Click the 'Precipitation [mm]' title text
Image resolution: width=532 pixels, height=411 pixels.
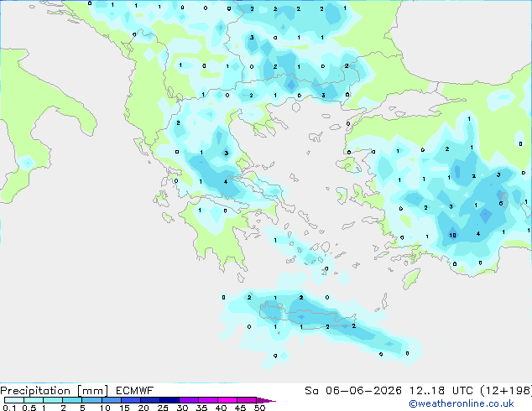pyautogui.click(x=55, y=391)
